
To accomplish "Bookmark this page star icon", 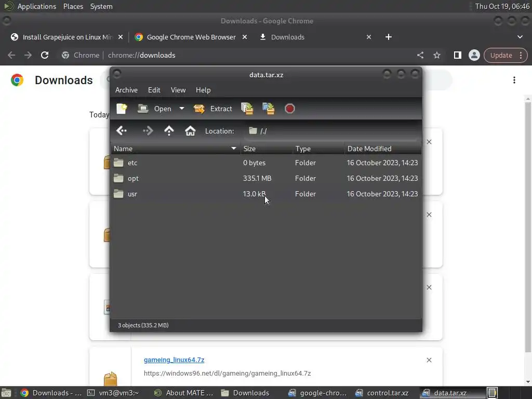I will tap(436, 55).
